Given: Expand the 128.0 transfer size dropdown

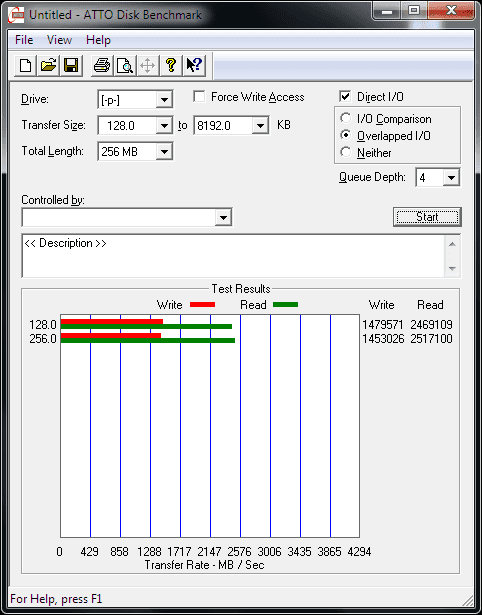Looking at the screenshot, I should pyautogui.click(x=164, y=126).
